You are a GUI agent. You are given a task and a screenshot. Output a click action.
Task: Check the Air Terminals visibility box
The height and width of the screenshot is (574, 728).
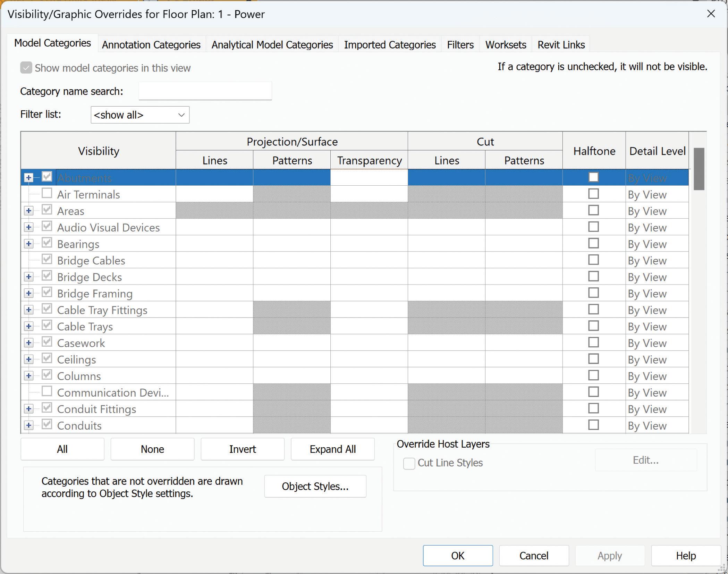(x=47, y=193)
